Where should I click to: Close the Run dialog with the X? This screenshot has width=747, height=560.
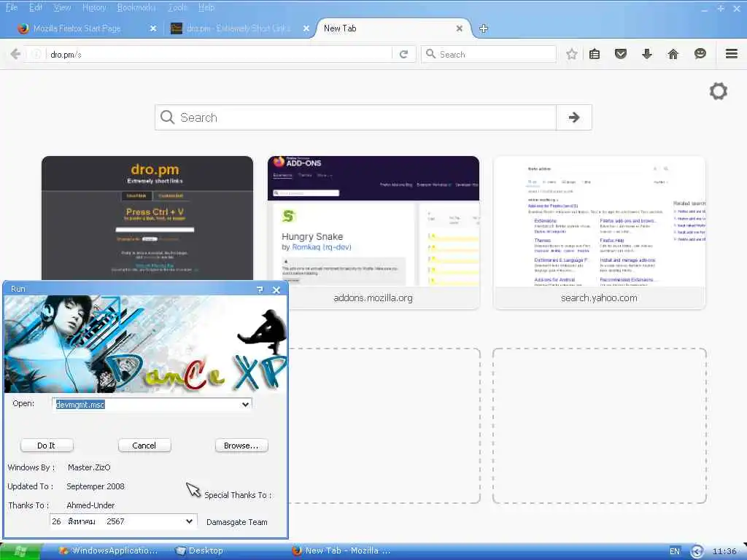[x=276, y=289]
